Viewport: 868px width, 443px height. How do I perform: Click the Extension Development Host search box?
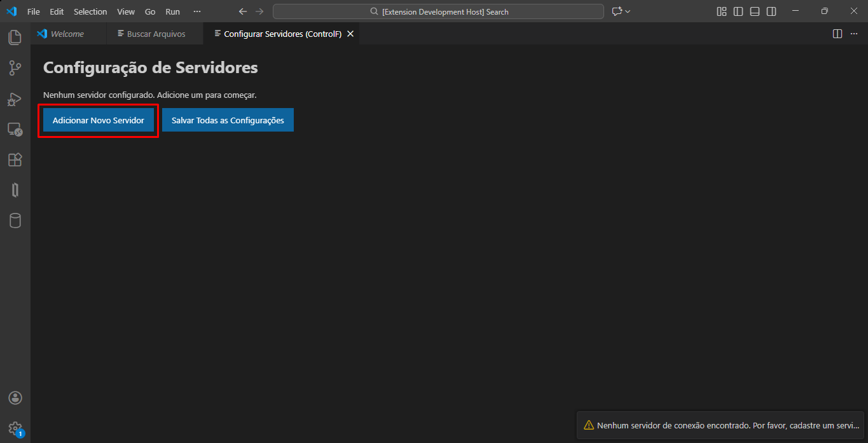pos(438,11)
